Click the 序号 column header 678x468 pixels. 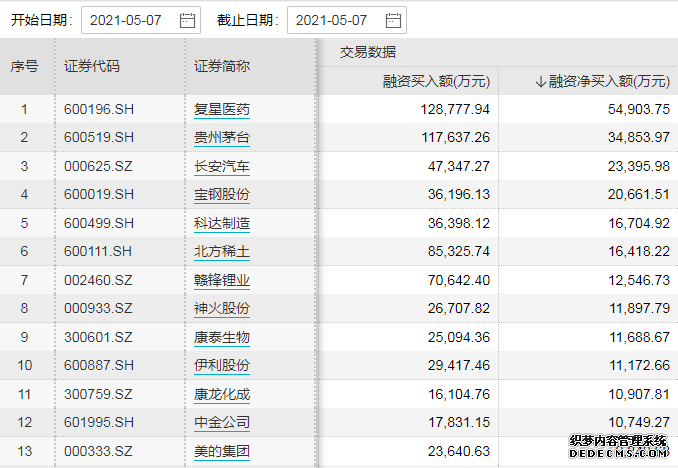(25, 66)
